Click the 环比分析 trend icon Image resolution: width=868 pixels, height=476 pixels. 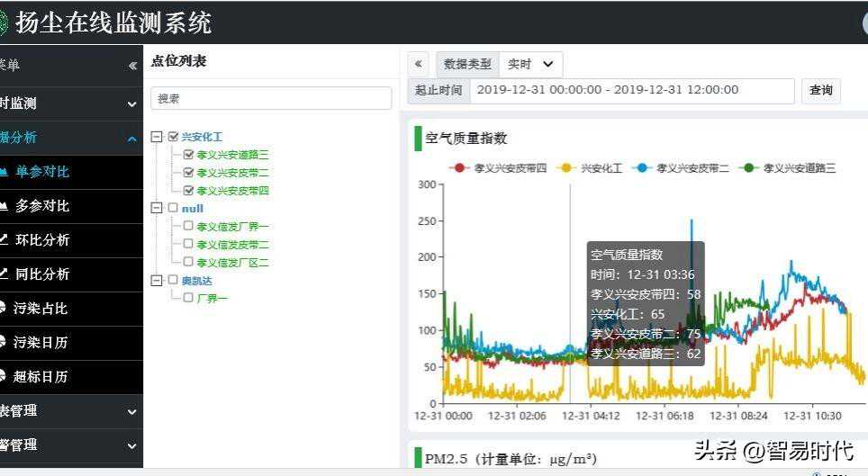point(4,239)
